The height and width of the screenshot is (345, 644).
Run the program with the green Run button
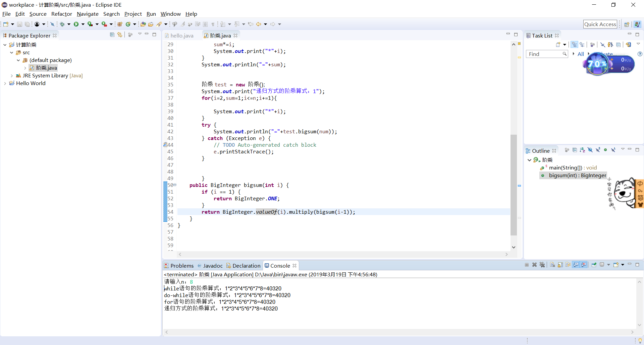(76, 24)
